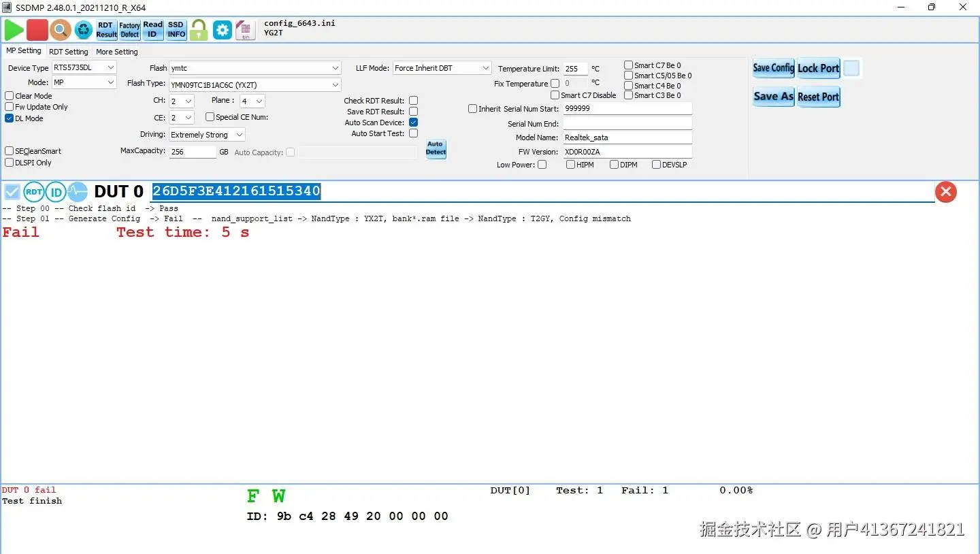Tick the HIPM checkbox
This screenshot has height=554, width=980.
(x=570, y=165)
